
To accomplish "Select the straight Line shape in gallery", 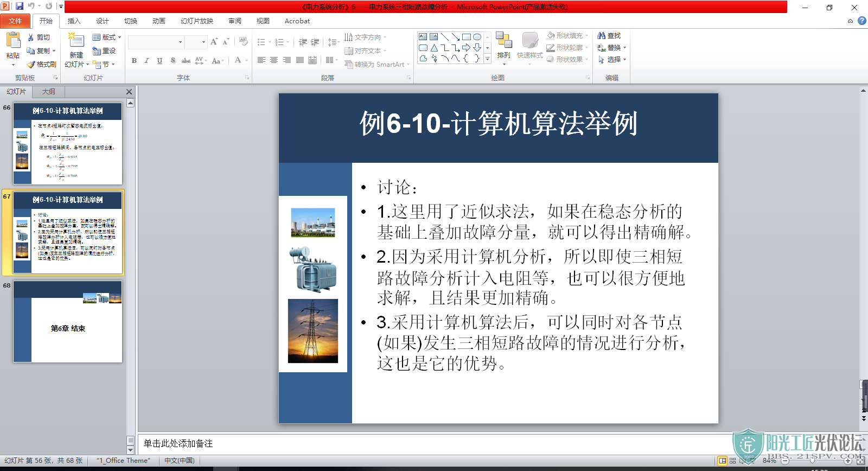I will coord(444,37).
